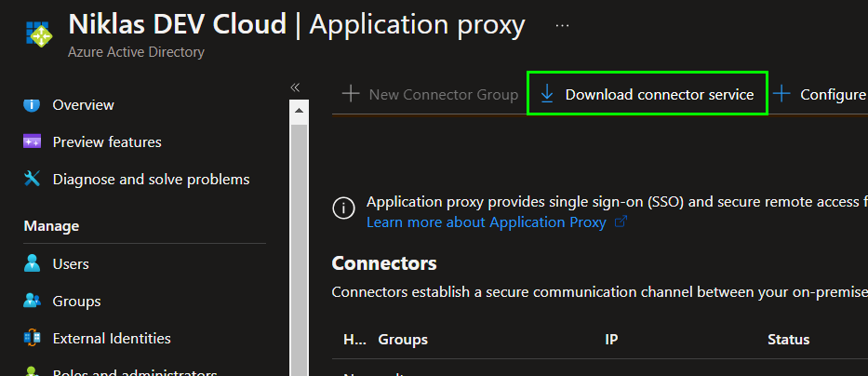868x376 pixels.
Task: Open the ellipsis more options menu
Action: pos(562,25)
